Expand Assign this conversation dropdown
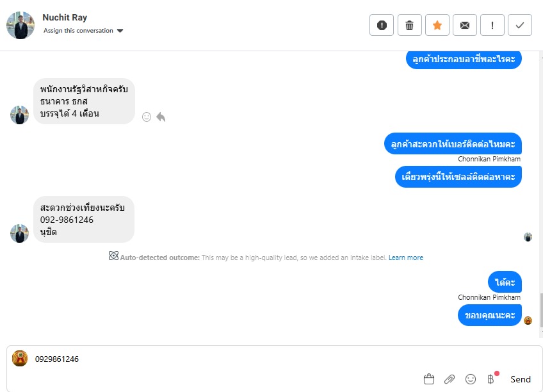The width and height of the screenshot is (543, 392). click(83, 31)
